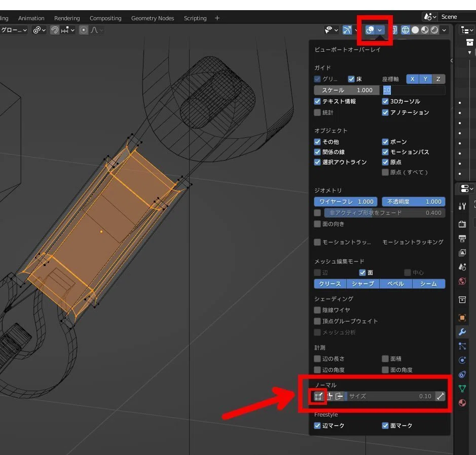476x455 pixels.
Task: Uncheck the 3Dカーソル checkbox
Action: click(x=385, y=101)
